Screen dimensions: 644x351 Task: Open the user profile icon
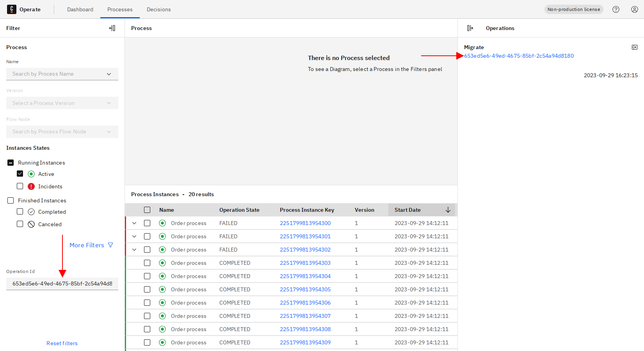(x=635, y=9)
